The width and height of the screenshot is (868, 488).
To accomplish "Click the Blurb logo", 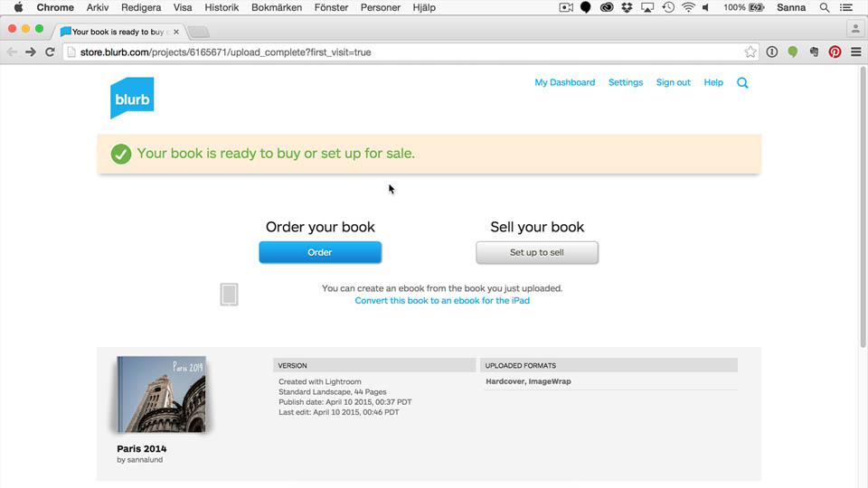I will (x=132, y=98).
